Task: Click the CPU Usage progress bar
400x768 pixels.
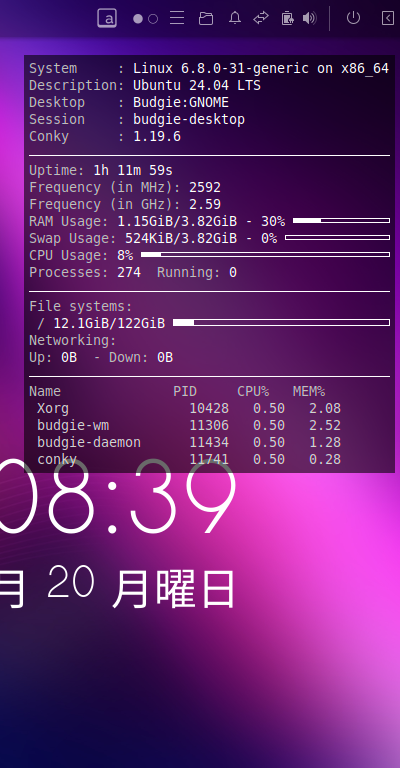Action: point(265,255)
